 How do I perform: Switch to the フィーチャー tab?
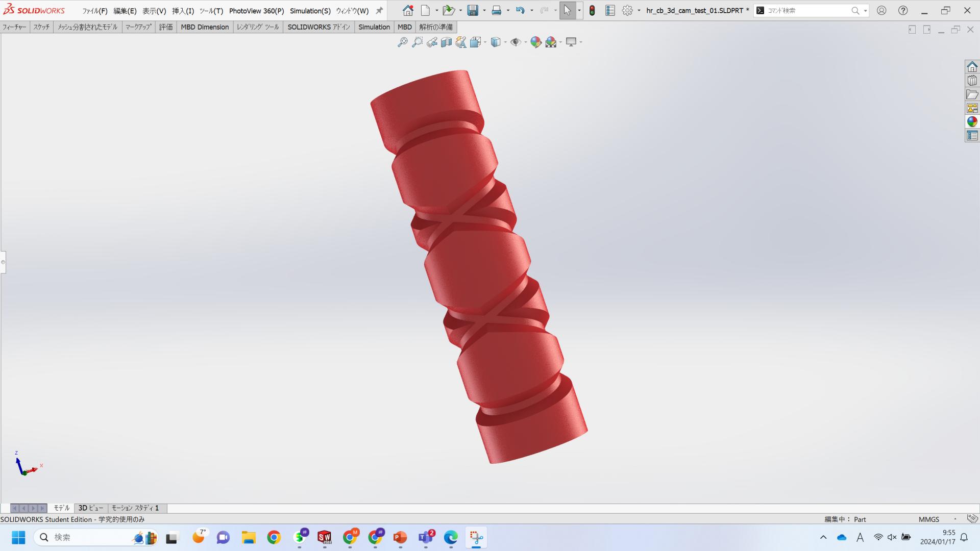click(14, 27)
